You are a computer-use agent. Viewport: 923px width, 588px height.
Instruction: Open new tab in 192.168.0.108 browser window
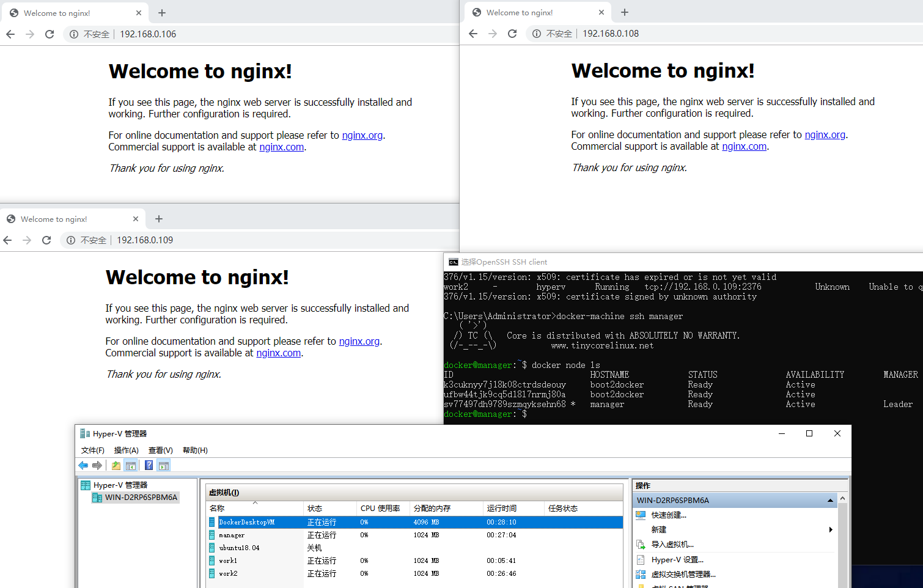[x=625, y=12]
